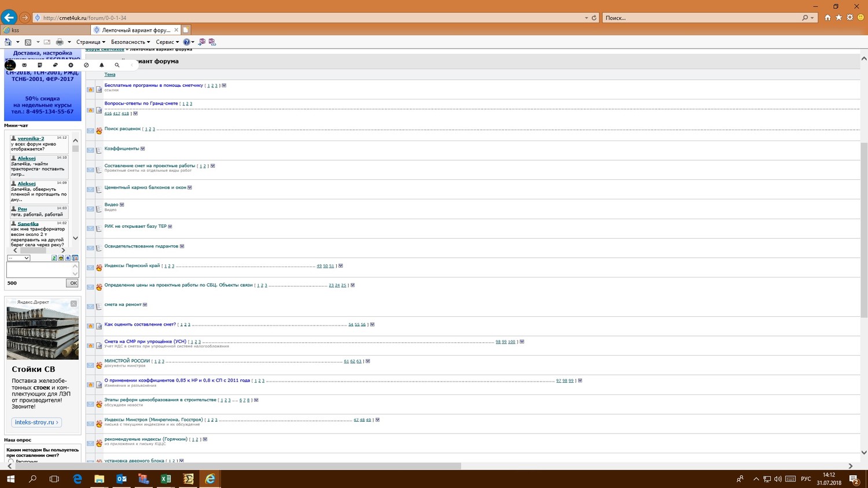This screenshot has width=868, height=488.
Task: Close the 'Ленточный вариант фору...' tab
Action: (x=176, y=30)
